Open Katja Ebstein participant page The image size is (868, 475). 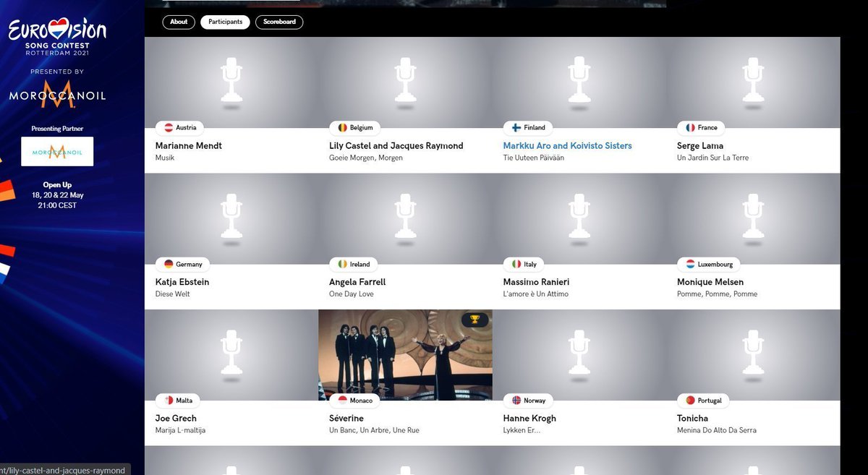[182, 283]
